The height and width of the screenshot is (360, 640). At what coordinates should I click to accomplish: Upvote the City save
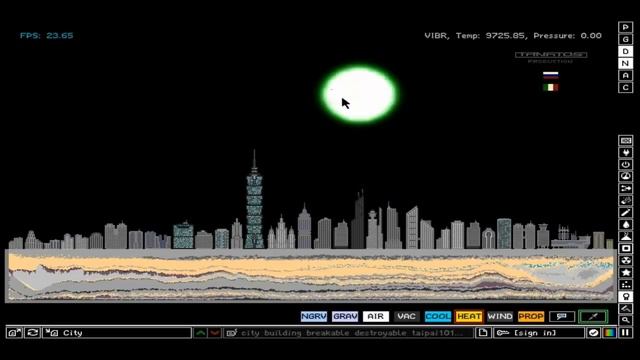coord(200,333)
